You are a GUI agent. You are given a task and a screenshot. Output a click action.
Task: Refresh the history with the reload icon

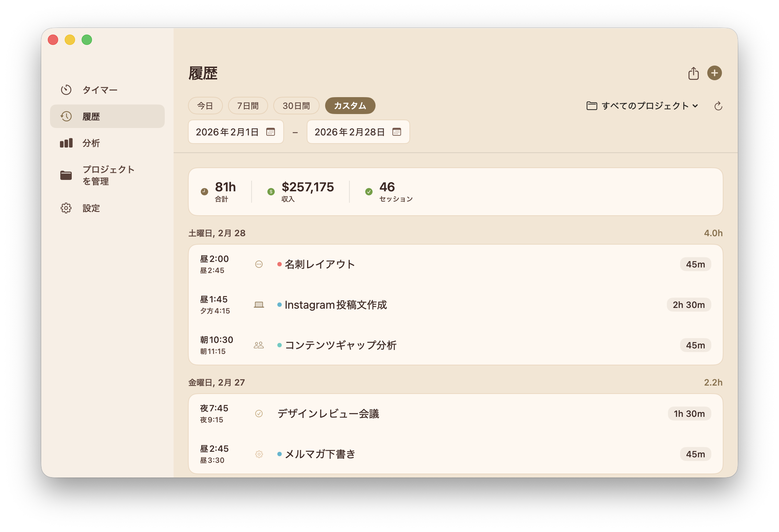coord(718,106)
